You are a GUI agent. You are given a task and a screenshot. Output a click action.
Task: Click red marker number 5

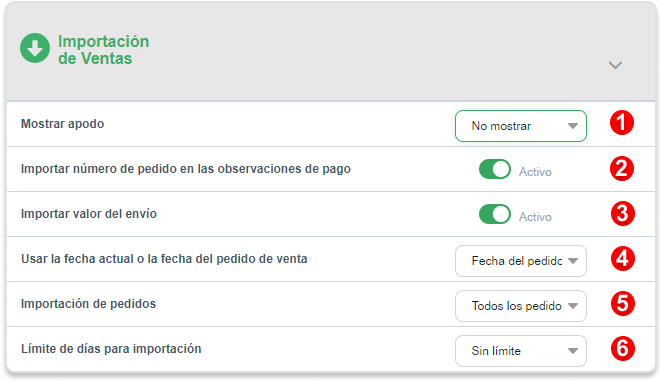pos(623,303)
